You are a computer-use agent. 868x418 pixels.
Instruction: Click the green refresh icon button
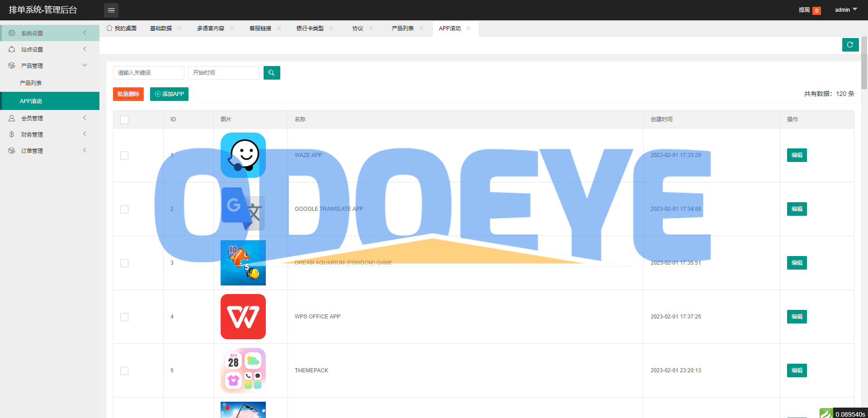click(850, 45)
